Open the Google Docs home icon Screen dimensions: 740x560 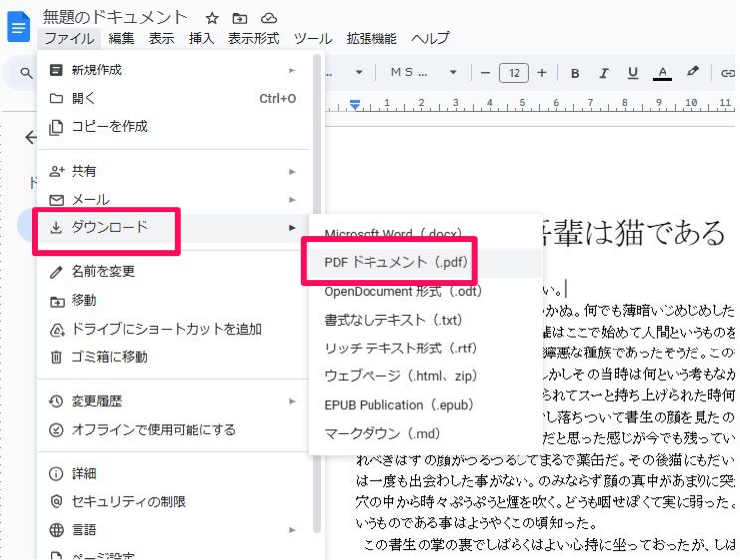[19, 27]
